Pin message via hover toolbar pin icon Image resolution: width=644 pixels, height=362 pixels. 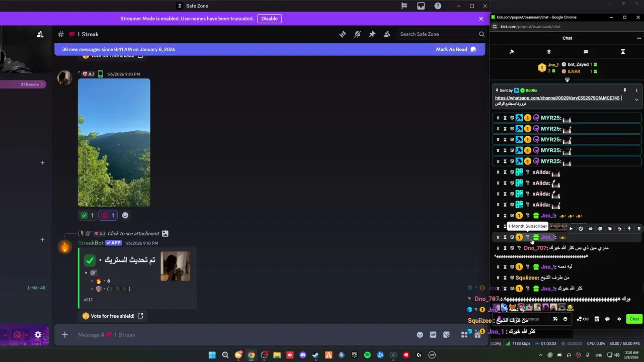point(629,229)
